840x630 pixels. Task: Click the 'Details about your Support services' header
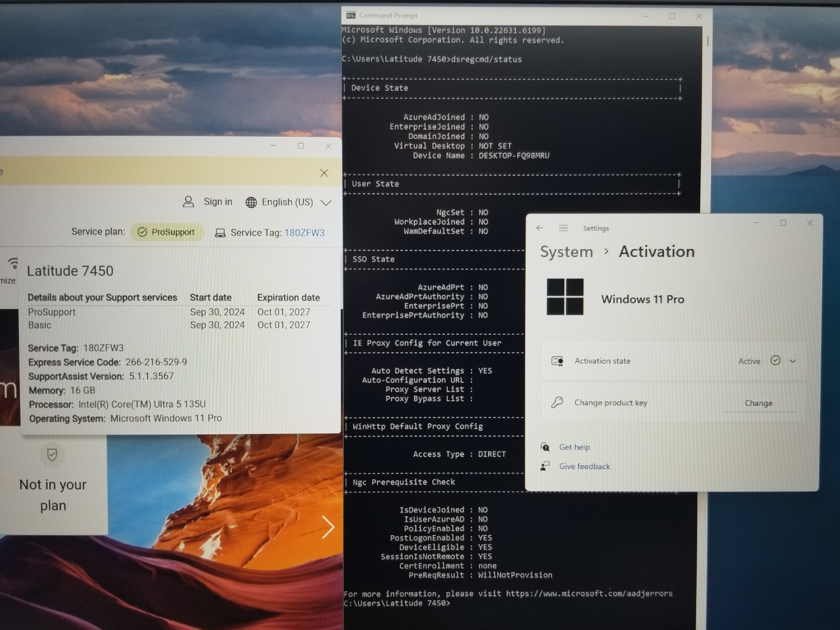(x=102, y=298)
